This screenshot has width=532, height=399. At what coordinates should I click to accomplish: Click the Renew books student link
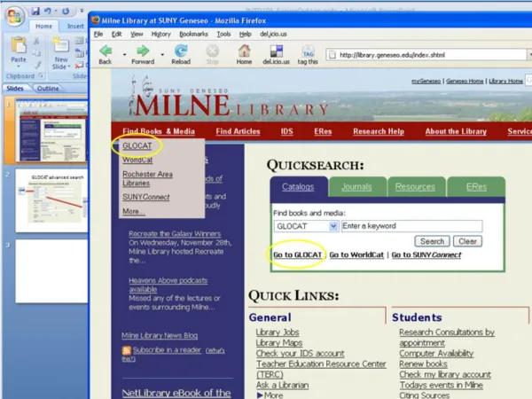tap(423, 364)
